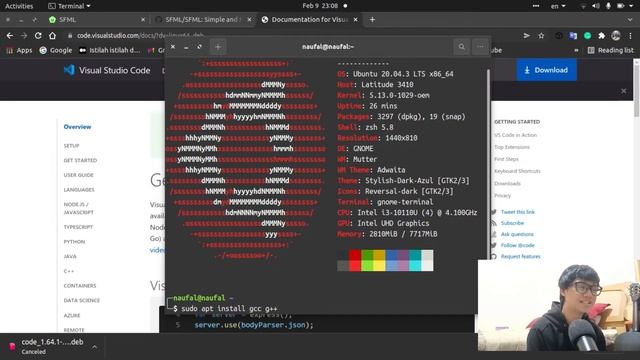This screenshot has height=360, width=640.
Task: Close the VS Code page notification banner
Action: point(623,91)
